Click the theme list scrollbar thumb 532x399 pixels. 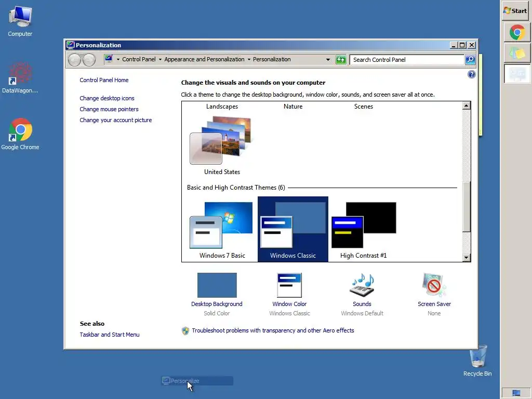coord(467,207)
